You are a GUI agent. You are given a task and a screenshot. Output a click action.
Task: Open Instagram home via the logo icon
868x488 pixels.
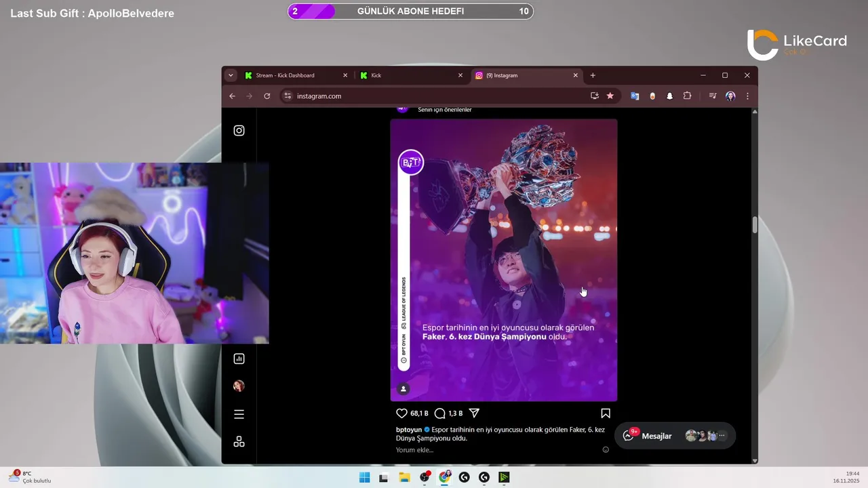[239, 131]
